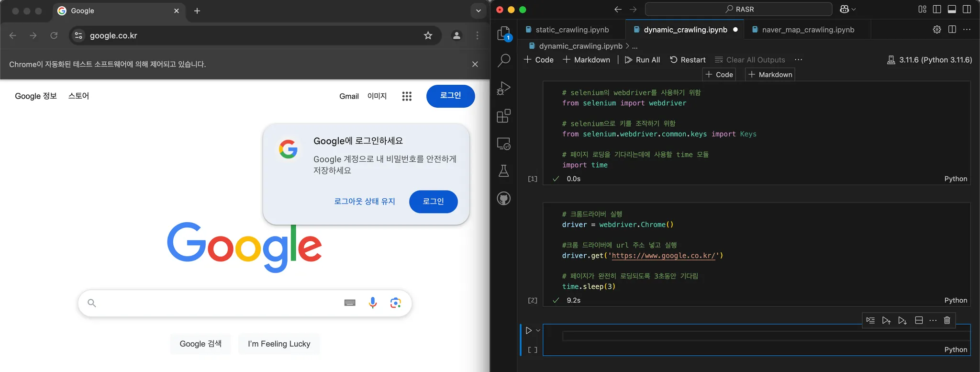The height and width of the screenshot is (372, 980).
Task: Bookmark this page with the star icon
Action: pyautogui.click(x=428, y=35)
